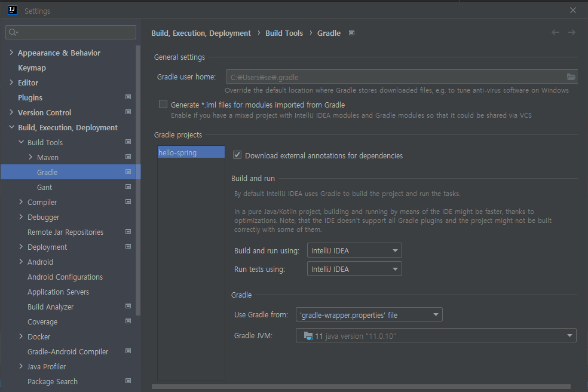This screenshot has height=392, width=588.
Task: Expand the Version Control section
Action: point(11,112)
